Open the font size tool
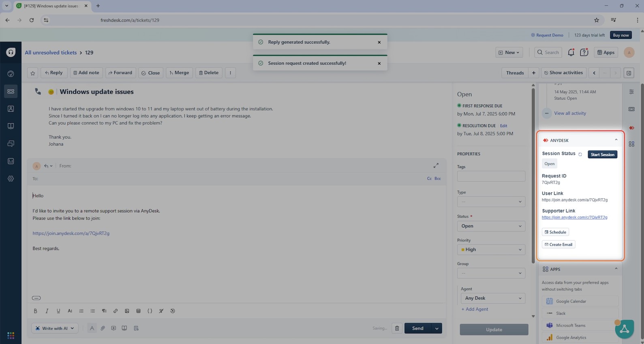644x344 pixels. [x=70, y=311]
